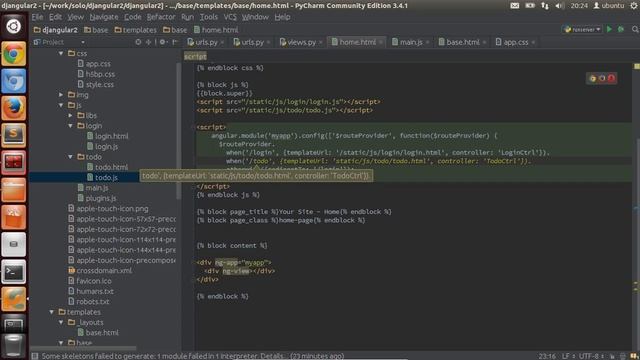
Task: Click the yellow warning marker atop editor stripe
Action: [x=636, y=66]
